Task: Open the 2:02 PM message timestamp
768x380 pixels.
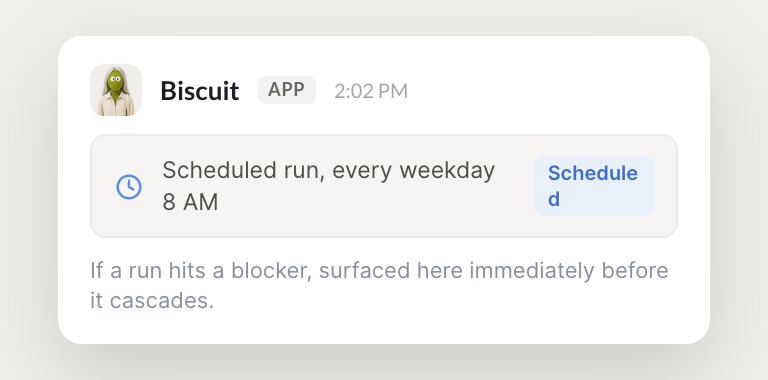Action: (371, 92)
